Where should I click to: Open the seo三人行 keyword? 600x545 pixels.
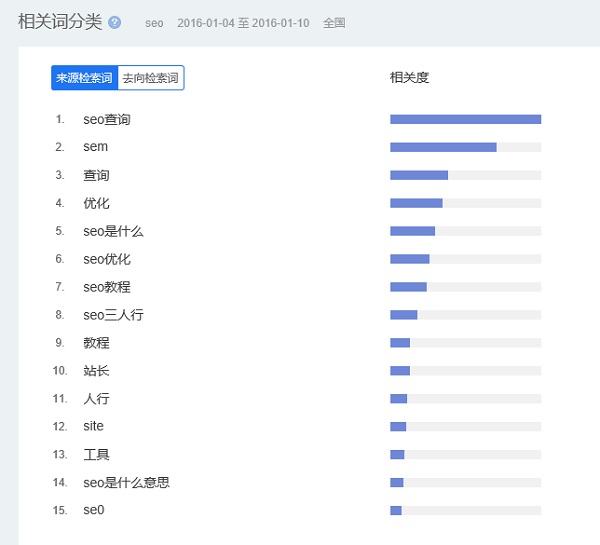click(x=113, y=315)
